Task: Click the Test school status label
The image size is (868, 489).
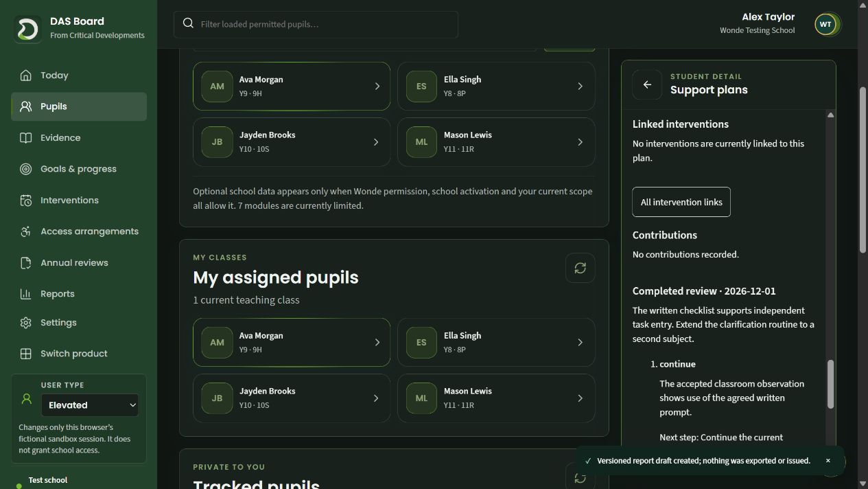Action: coord(48,480)
